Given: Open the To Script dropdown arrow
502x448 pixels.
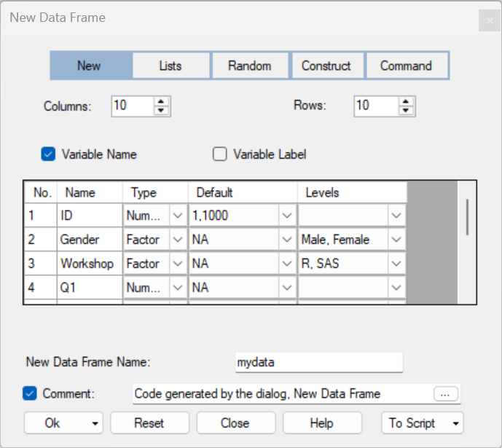Looking at the screenshot, I should 455,423.
